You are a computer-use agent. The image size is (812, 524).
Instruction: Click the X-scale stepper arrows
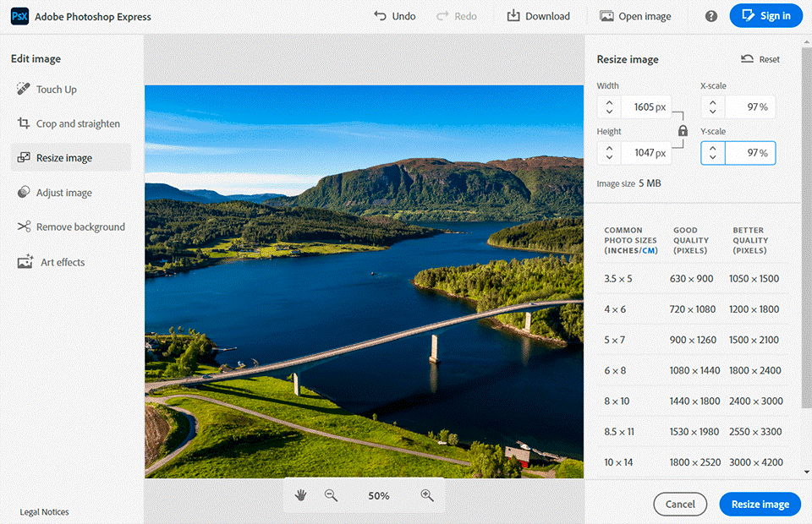pos(712,107)
